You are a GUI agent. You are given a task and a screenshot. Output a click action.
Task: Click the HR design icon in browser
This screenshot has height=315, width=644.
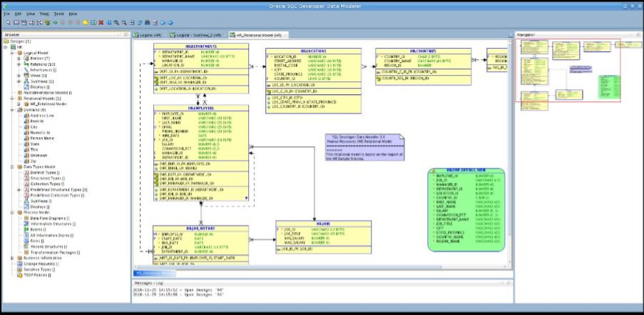tap(13, 47)
